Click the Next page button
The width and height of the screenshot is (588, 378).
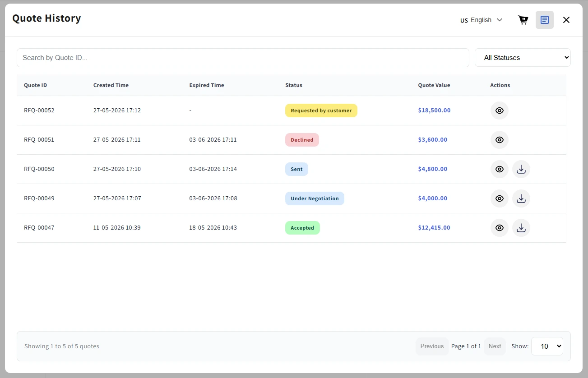[x=495, y=346]
